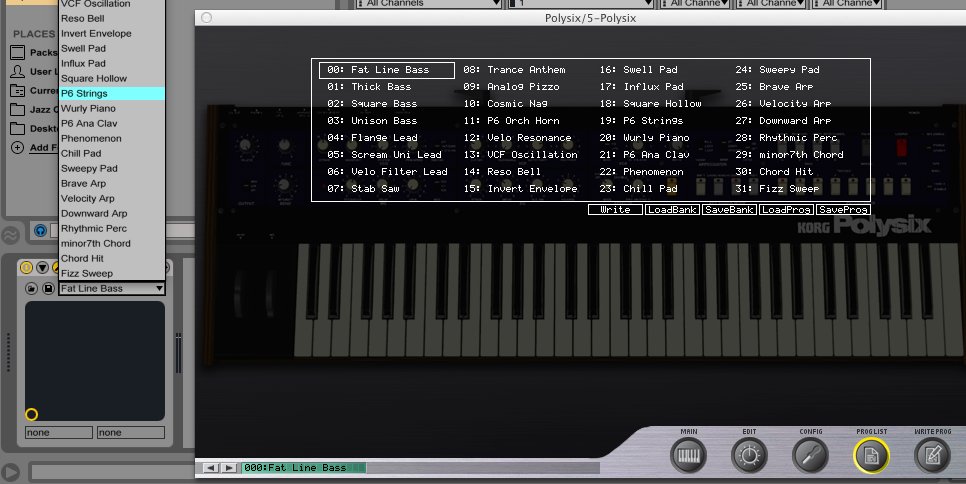This screenshot has height=484, width=966.
Task: Select 21: P6 Ana Clav in program list
Action: coord(644,155)
